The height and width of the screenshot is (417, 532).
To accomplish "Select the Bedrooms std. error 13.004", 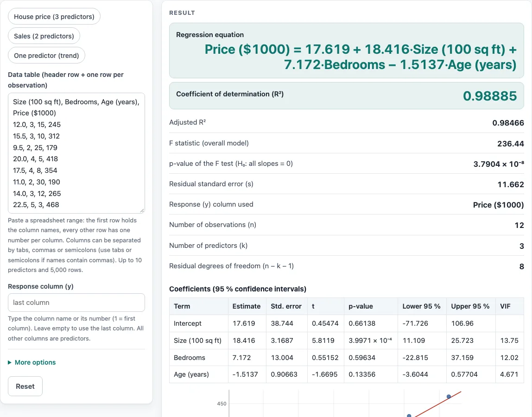I will [282, 358].
